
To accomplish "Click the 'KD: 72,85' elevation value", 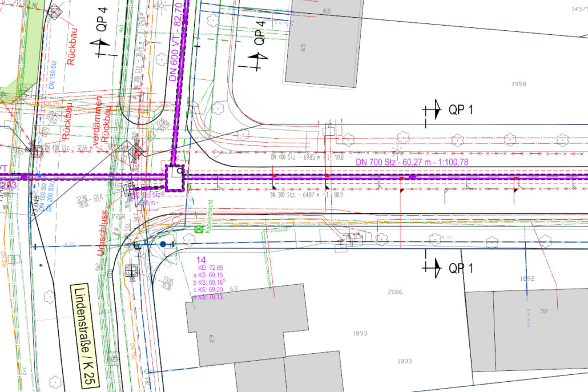I will pyautogui.click(x=211, y=268).
